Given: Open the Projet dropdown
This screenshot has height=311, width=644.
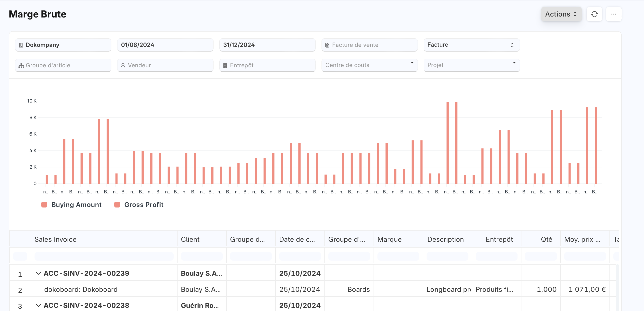Looking at the screenshot, I should pos(472,65).
